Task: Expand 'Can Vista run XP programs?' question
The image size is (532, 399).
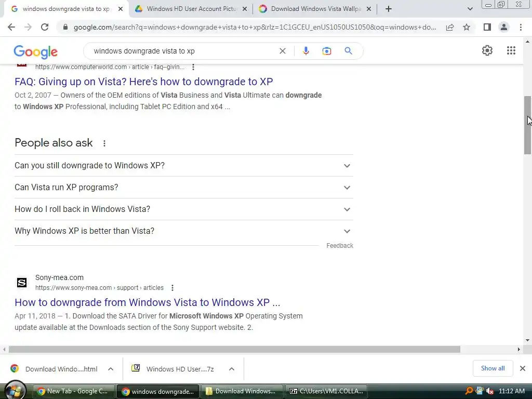Action: [x=184, y=187]
